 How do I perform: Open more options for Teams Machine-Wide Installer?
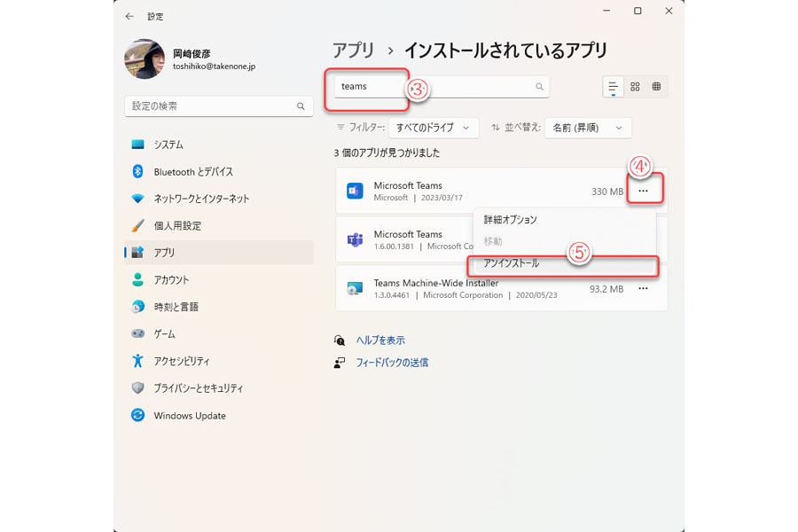(x=644, y=289)
